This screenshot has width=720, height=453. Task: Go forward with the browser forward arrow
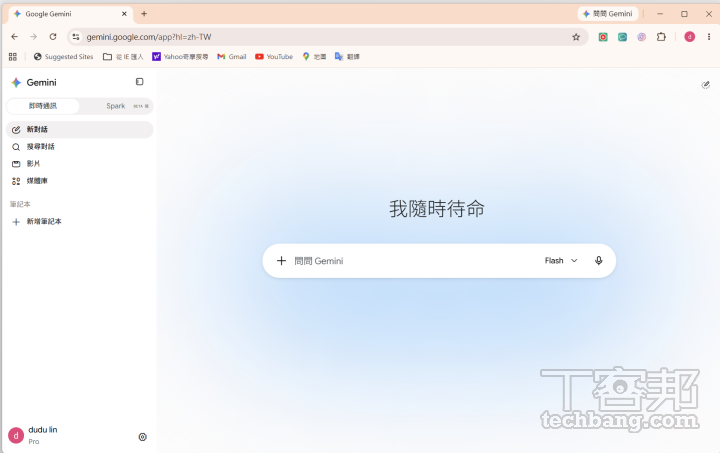[34, 37]
